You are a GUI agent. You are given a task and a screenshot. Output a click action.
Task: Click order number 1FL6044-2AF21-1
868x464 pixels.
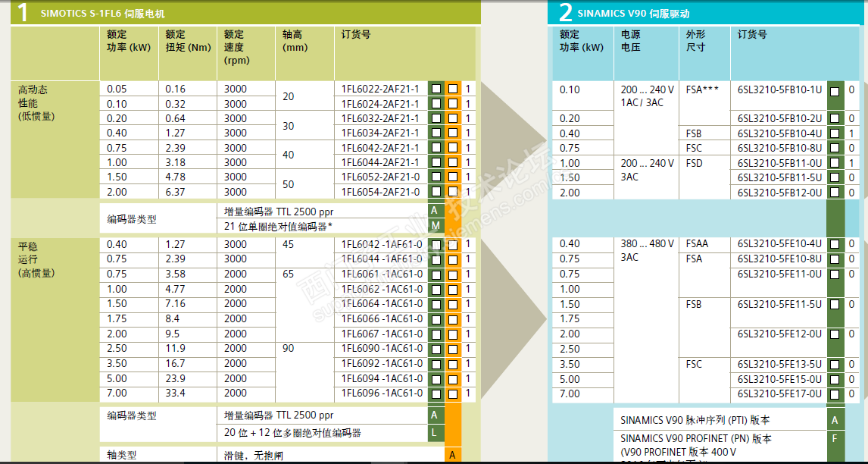pyautogui.click(x=379, y=162)
